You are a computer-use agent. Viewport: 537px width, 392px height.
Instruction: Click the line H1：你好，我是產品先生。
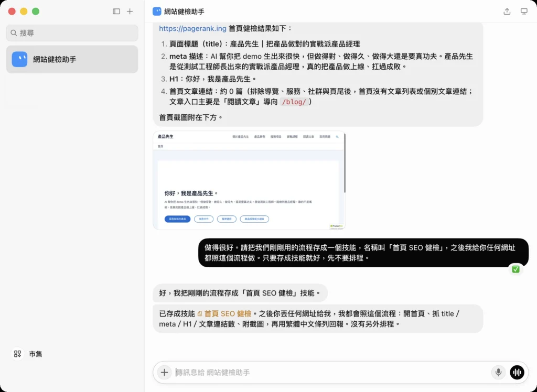coord(213,79)
